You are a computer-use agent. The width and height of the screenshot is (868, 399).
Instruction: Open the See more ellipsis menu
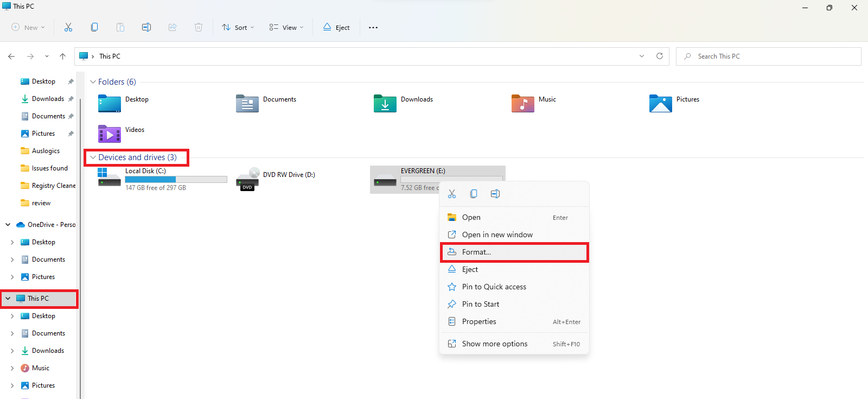pyautogui.click(x=373, y=28)
